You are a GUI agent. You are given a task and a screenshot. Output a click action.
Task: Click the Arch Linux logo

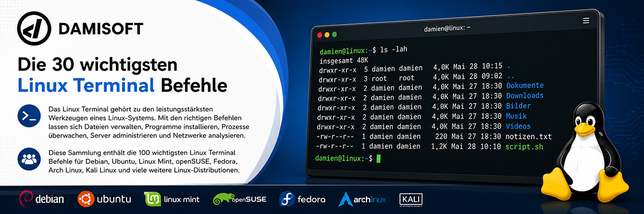362,199
